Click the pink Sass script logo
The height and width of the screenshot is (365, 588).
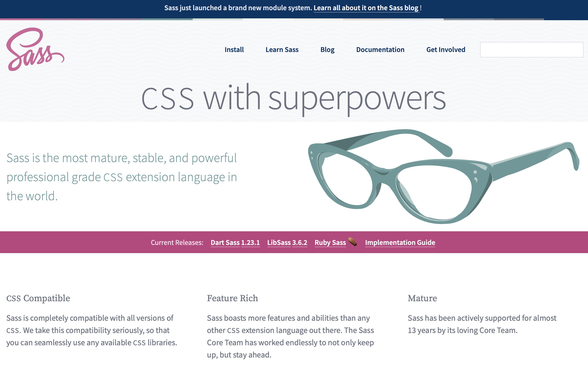35,50
